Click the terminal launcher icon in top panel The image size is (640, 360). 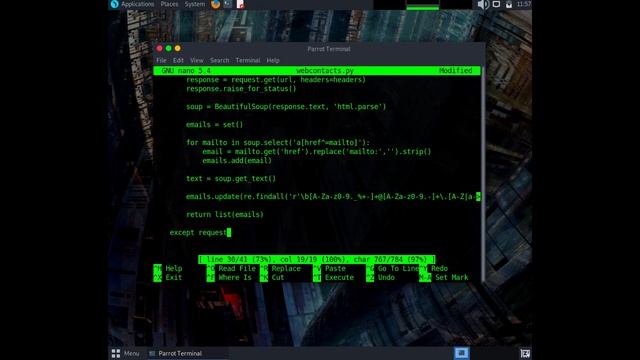click(228, 4)
